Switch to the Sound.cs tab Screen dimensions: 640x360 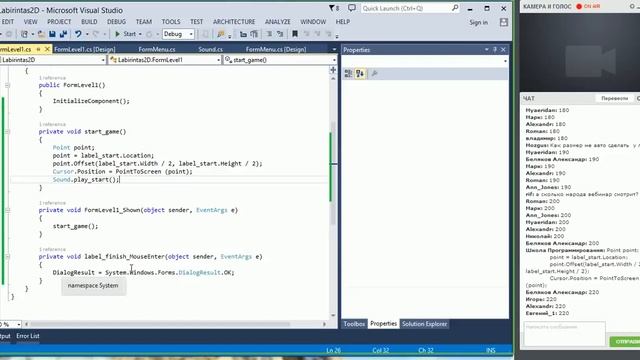tap(211, 49)
